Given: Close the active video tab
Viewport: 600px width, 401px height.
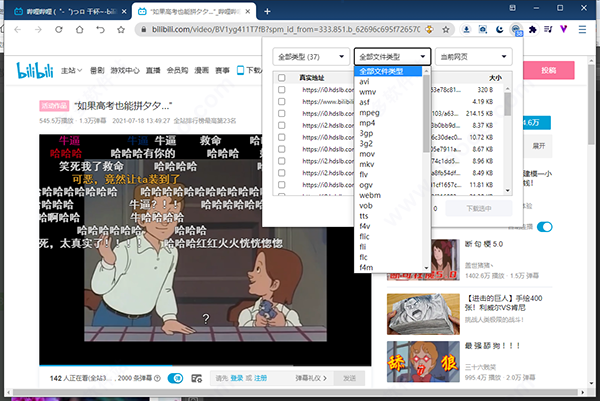Looking at the screenshot, I should [x=248, y=11].
